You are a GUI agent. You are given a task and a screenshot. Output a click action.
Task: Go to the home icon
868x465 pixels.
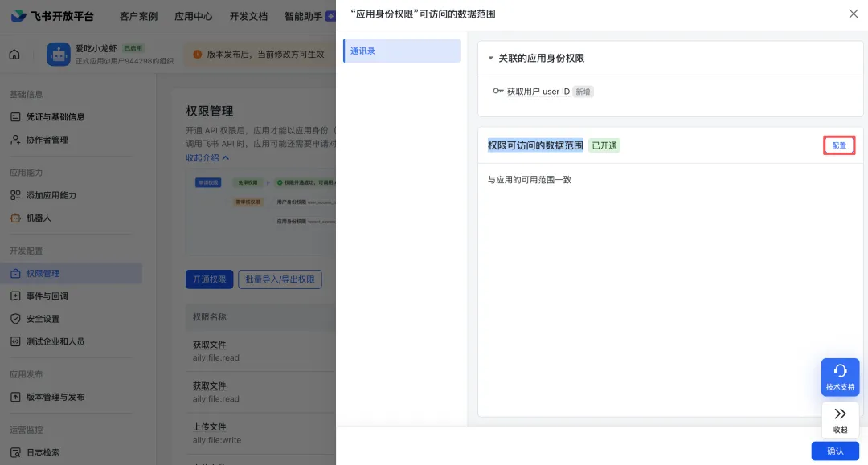coord(14,54)
